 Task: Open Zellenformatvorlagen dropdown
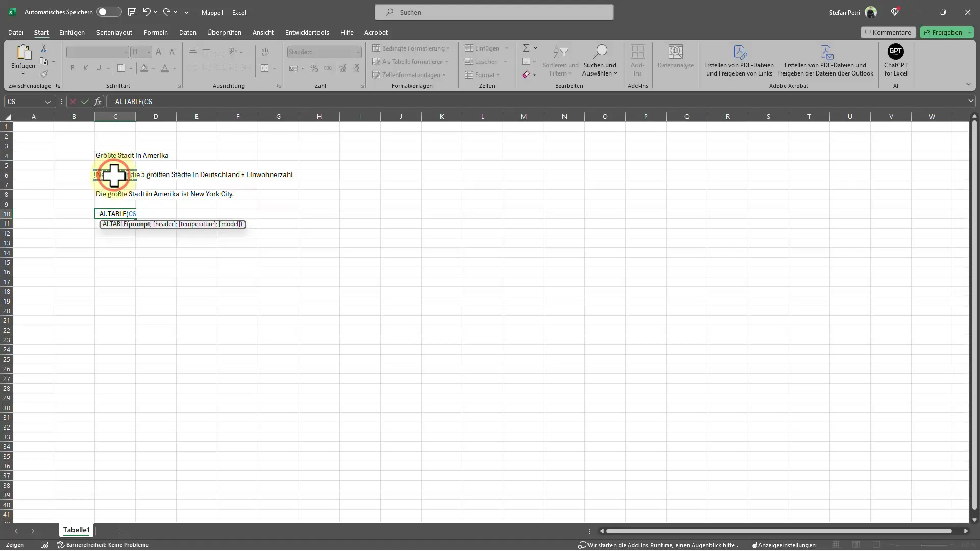(x=409, y=75)
